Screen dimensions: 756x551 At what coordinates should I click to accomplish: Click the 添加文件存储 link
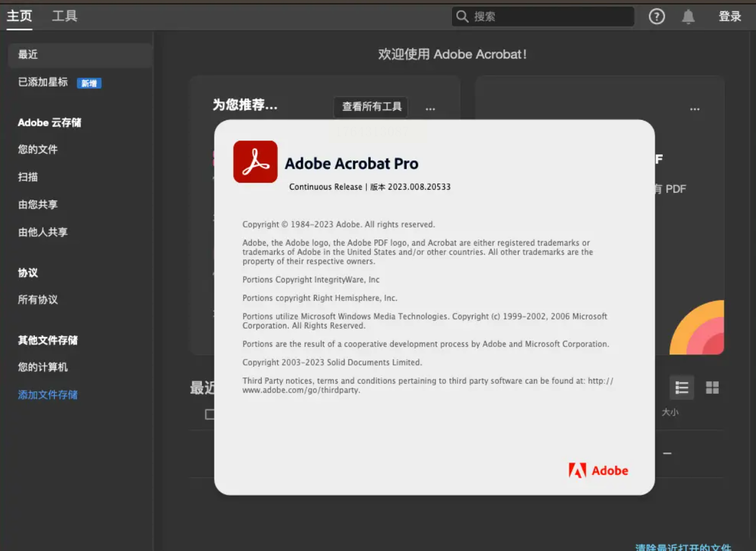pyautogui.click(x=48, y=395)
